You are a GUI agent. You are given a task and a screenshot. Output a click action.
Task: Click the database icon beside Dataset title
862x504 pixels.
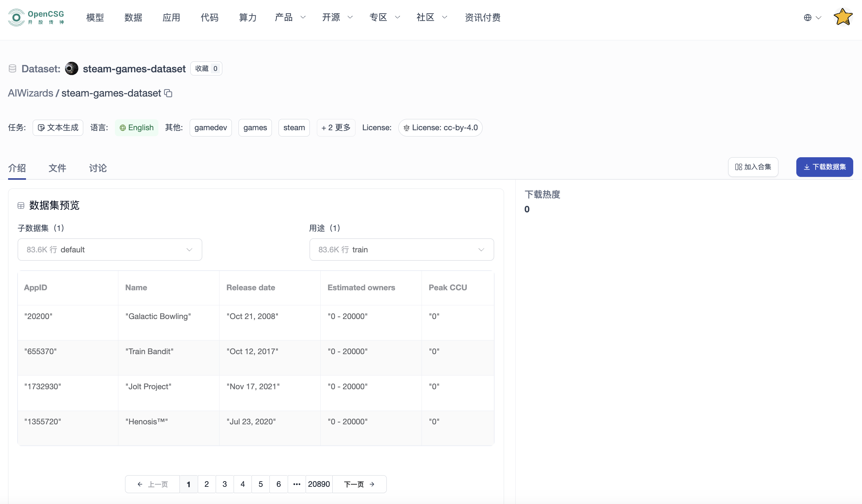click(x=13, y=69)
